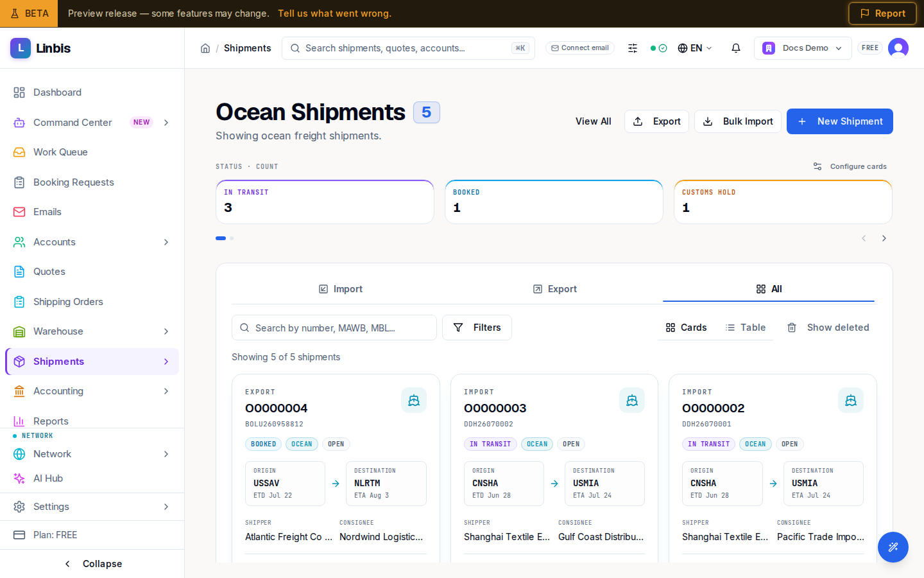Expand the Accounting submenu
This screenshot has width=924, height=578.
[166, 391]
